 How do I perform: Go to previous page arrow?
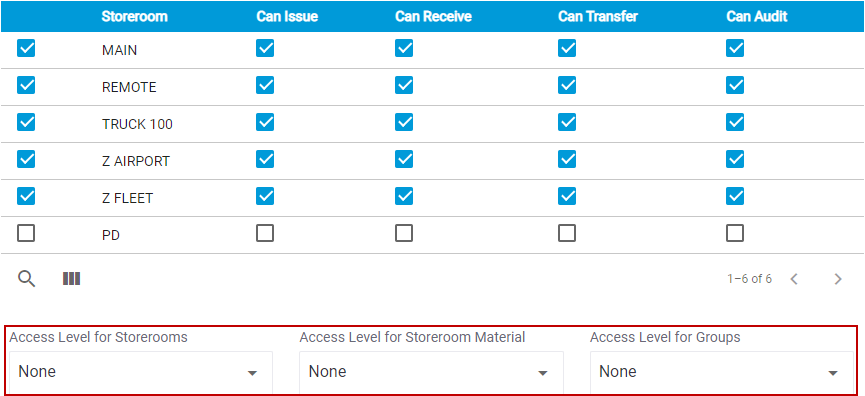[x=794, y=279]
